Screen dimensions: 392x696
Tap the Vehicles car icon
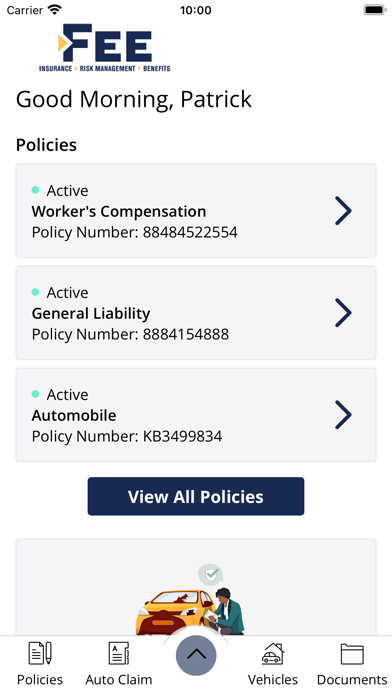tap(273, 653)
